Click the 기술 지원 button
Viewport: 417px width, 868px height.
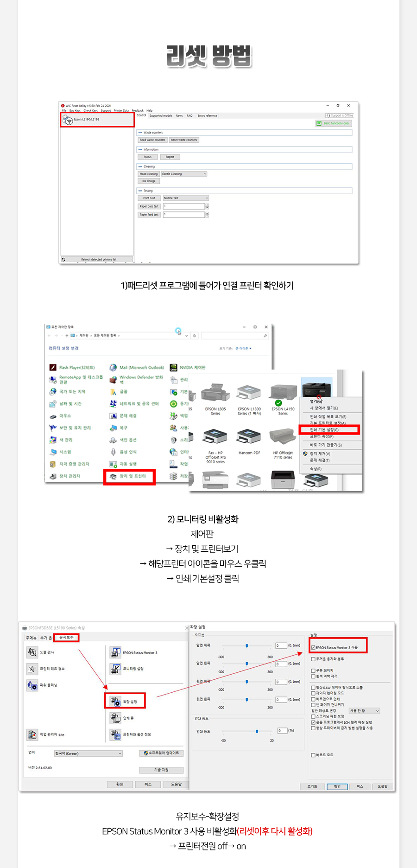coord(162,770)
